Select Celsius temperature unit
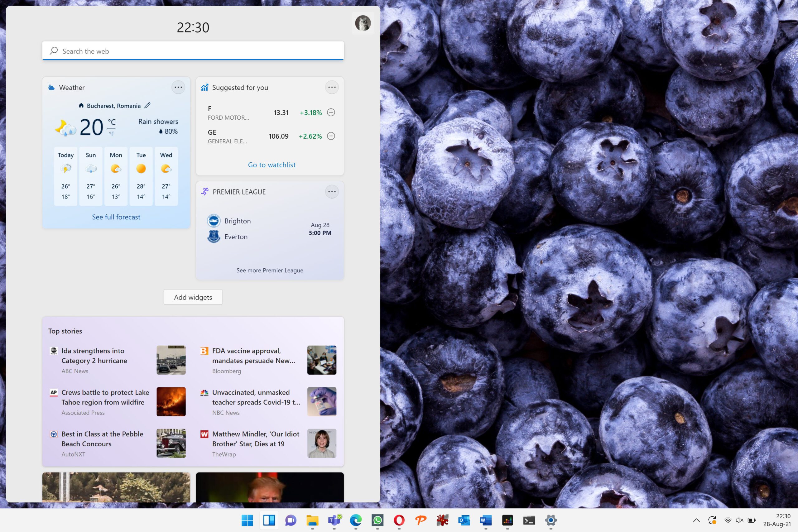798x532 pixels. pos(112,122)
